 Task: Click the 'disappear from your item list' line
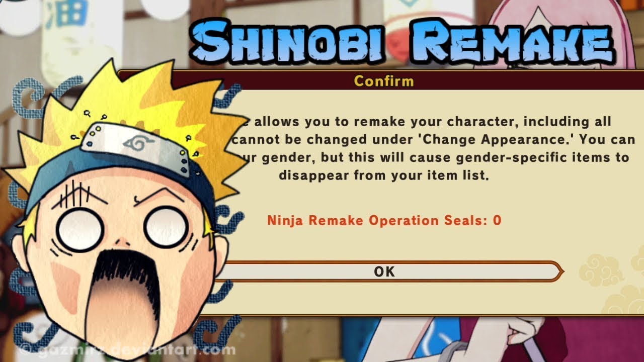coord(384,176)
